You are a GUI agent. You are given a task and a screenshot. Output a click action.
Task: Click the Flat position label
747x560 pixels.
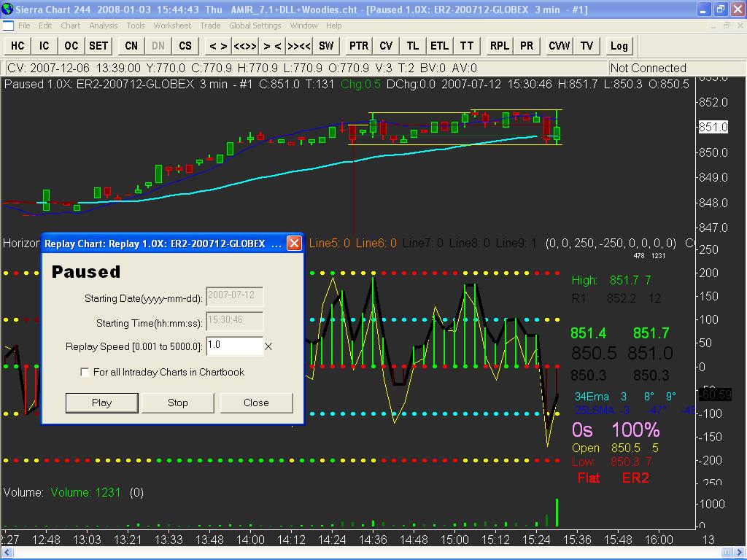point(589,478)
